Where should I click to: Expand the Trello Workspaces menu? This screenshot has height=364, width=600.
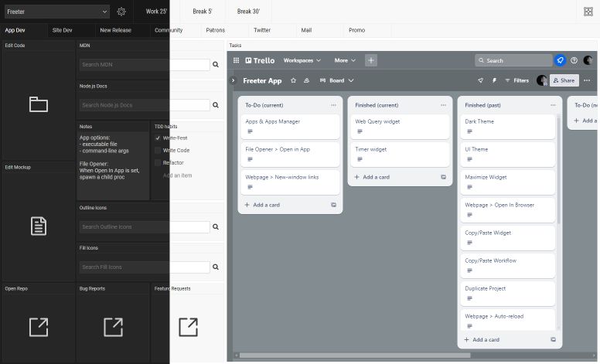click(x=302, y=60)
